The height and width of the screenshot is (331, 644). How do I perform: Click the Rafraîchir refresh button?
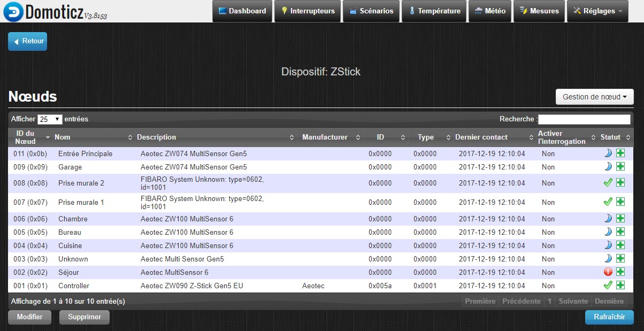609,317
